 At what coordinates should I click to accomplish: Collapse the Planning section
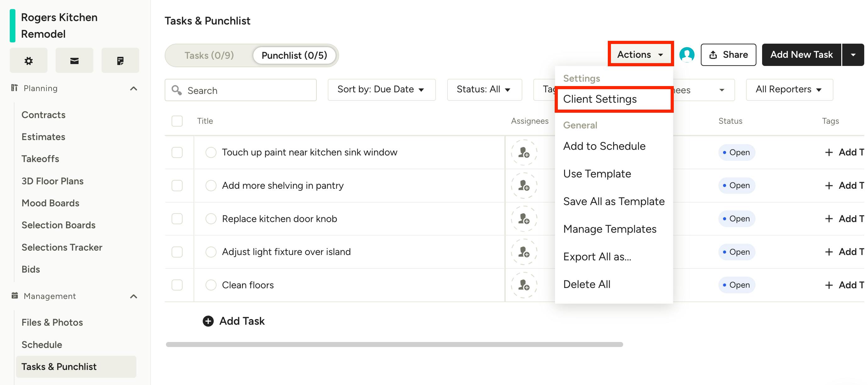pos(134,89)
